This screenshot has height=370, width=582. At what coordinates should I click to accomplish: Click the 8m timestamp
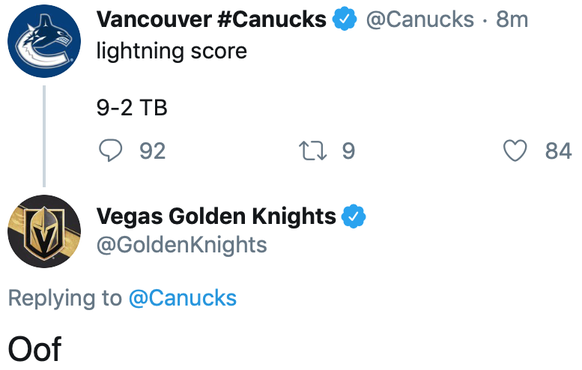pyautogui.click(x=512, y=19)
